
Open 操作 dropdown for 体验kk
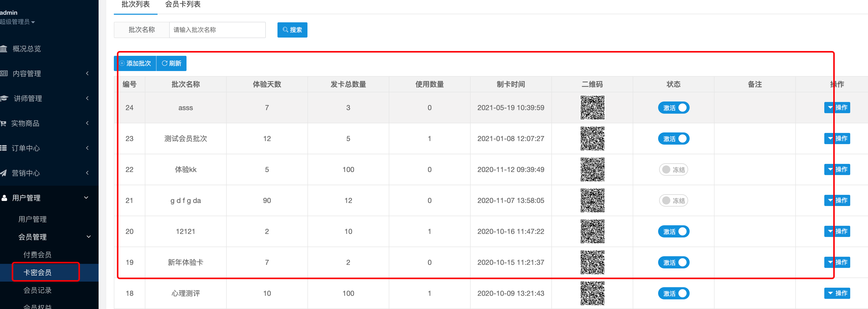pyautogui.click(x=837, y=170)
